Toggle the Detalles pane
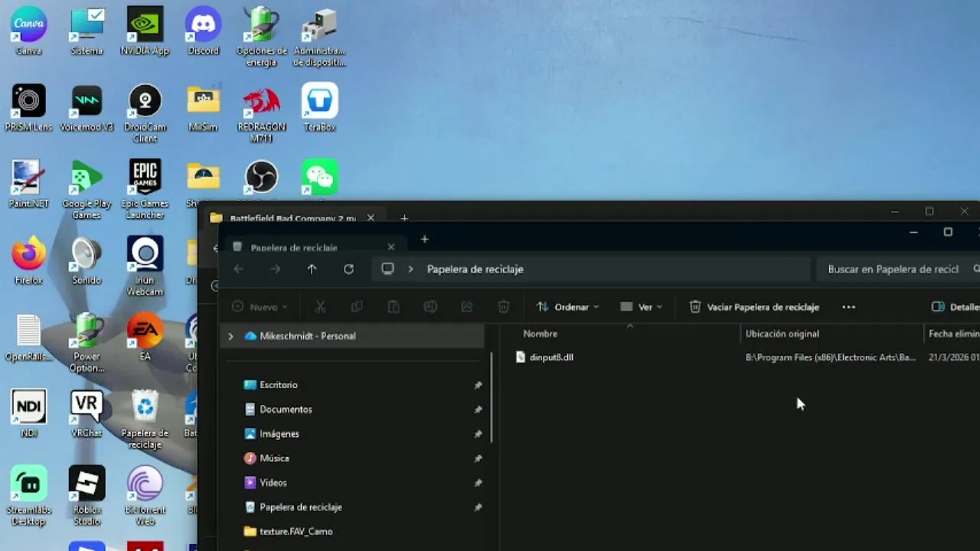 pos(955,307)
